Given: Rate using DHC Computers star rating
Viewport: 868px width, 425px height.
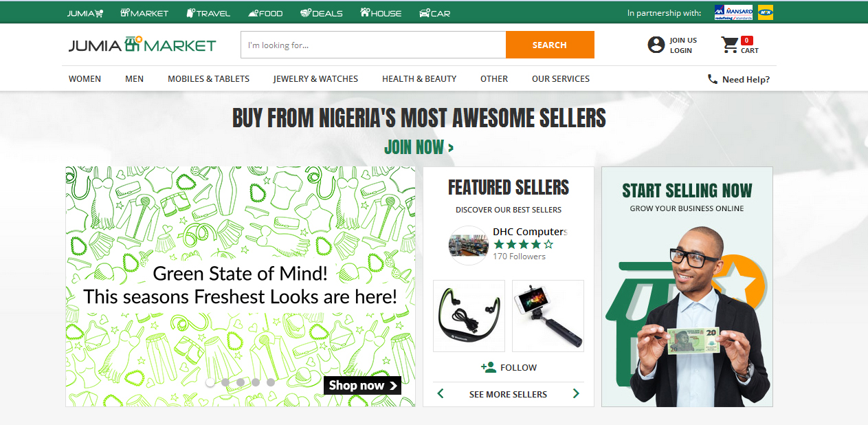Looking at the screenshot, I should (x=523, y=244).
